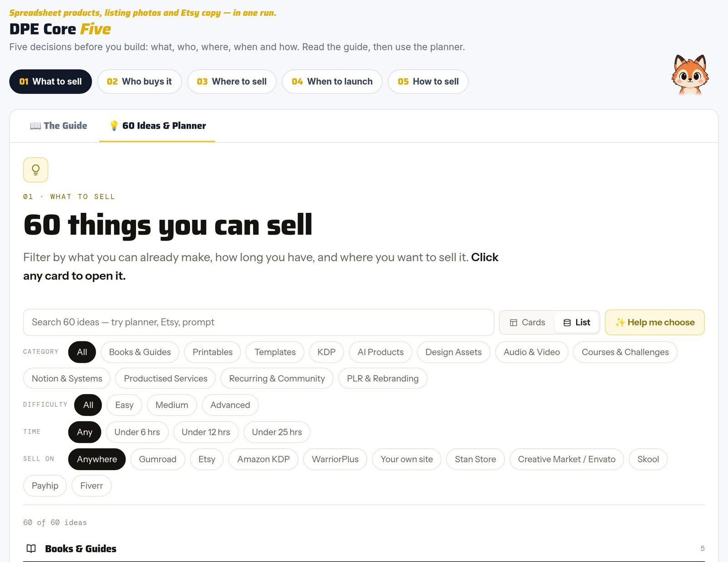Choose Easy difficulty
This screenshot has height=562, width=728.
124,405
